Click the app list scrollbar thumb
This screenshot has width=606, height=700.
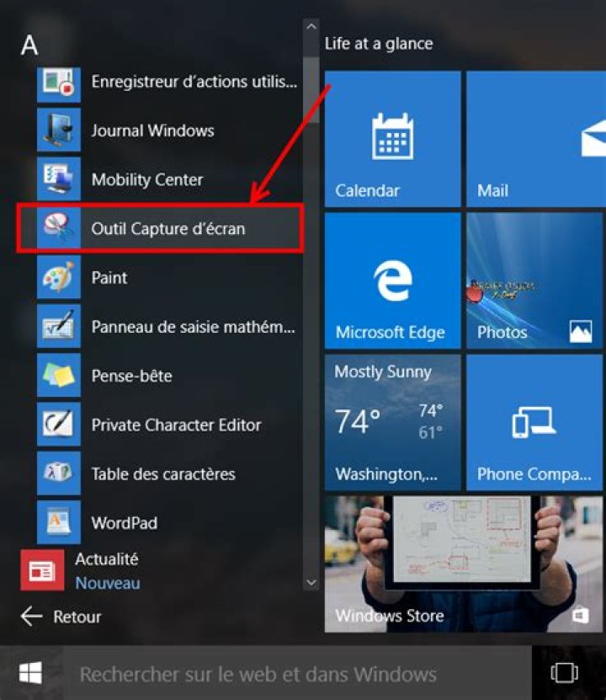311,90
